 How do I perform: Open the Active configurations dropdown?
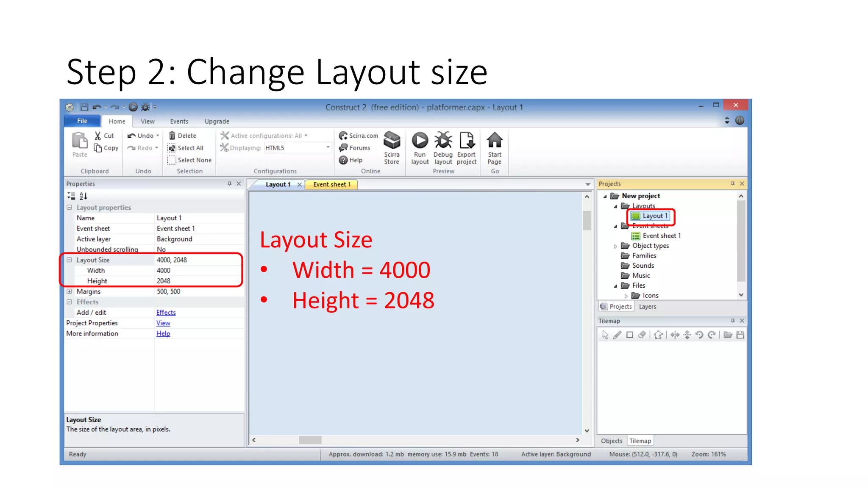(306, 136)
